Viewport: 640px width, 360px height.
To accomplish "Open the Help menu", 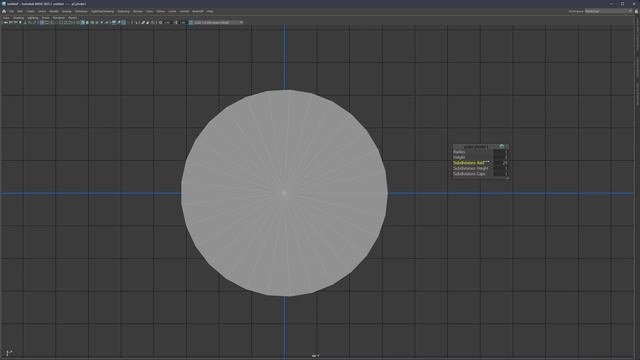I will 210,11.
